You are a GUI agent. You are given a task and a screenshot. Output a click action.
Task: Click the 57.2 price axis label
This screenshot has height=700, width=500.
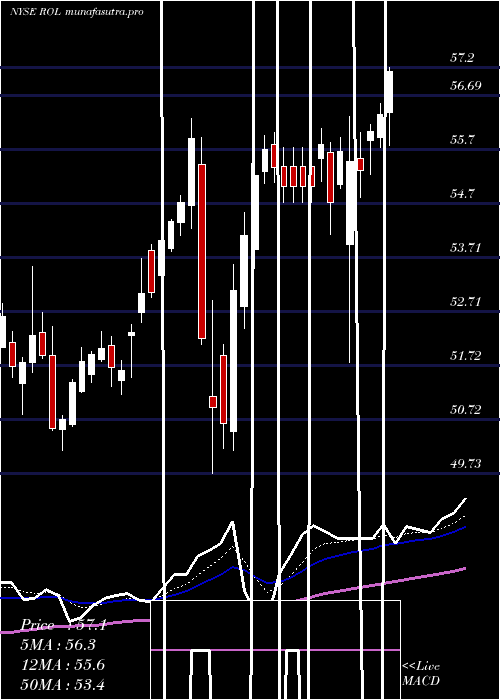pos(462,58)
